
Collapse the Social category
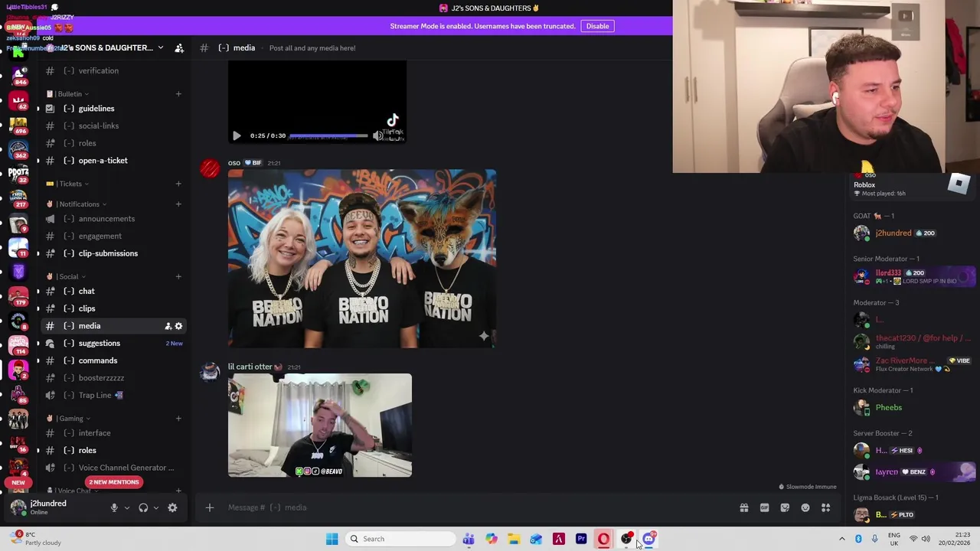point(67,276)
